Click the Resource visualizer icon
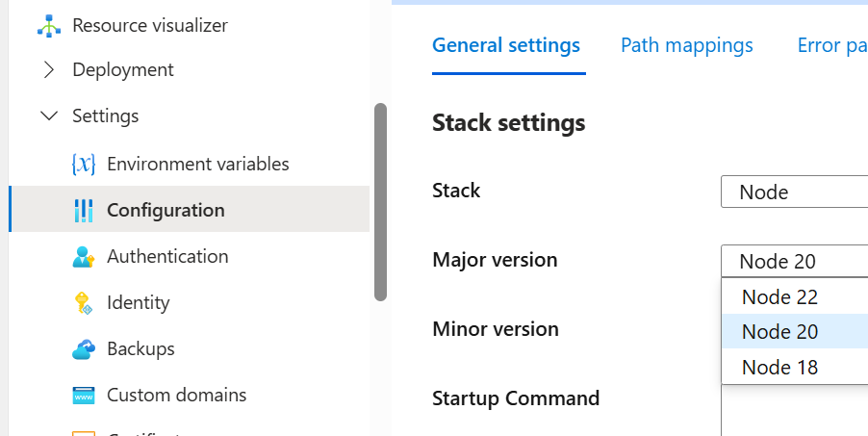 coord(48,26)
